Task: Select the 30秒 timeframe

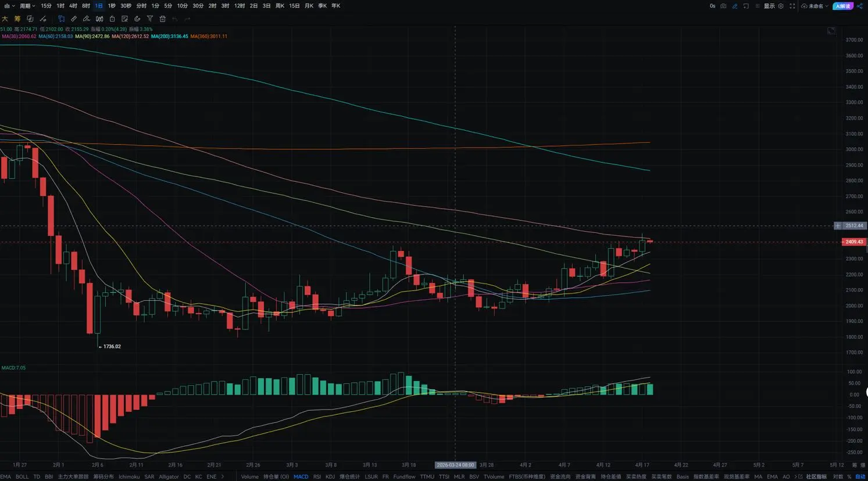Action: point(126,6)
